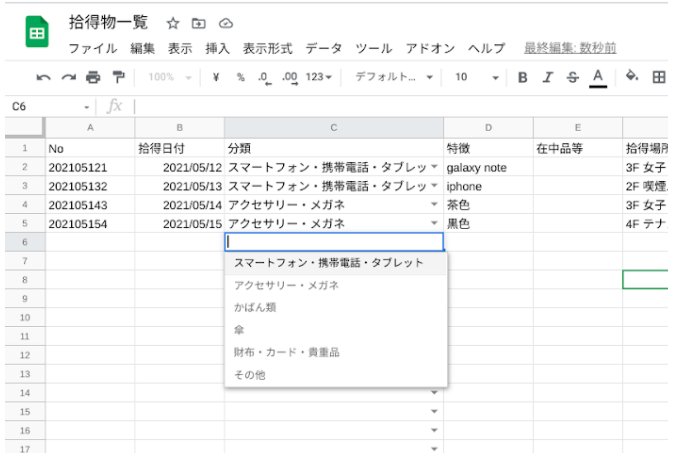
Task: Open the データ menu
Action: tap(324, 48)
